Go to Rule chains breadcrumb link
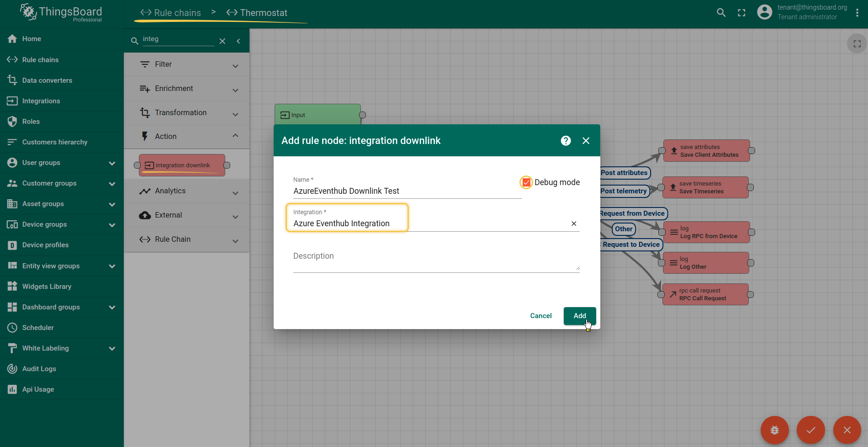Image resolution: width=868 pixels, height=447 pixels. pos(170,13)
